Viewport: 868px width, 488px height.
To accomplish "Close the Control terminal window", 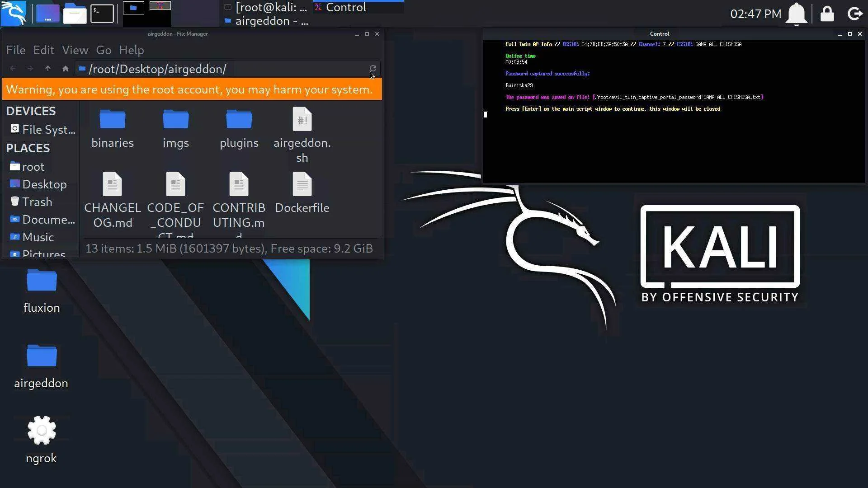I will tap(860, 34).
